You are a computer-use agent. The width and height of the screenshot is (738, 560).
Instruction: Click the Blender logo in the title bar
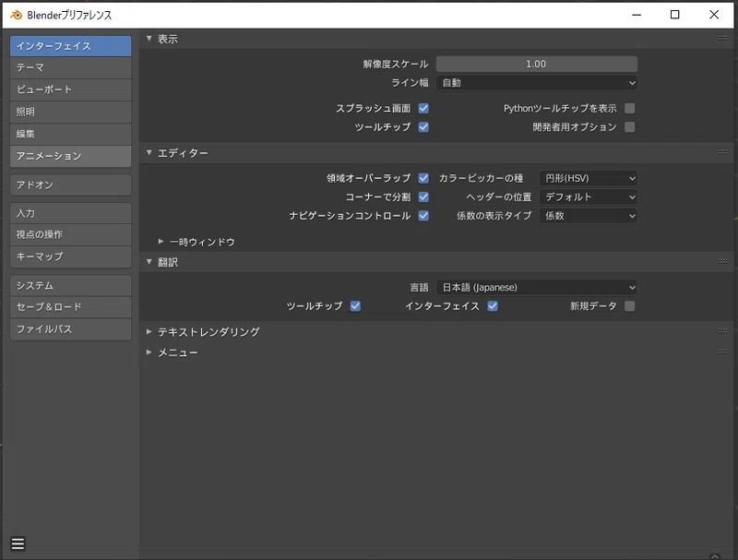(16, 15)
